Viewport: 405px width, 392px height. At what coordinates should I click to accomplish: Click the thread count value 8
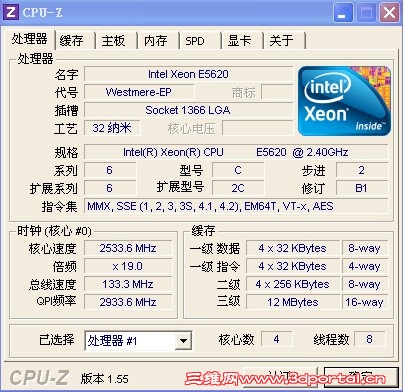[369, 339]
